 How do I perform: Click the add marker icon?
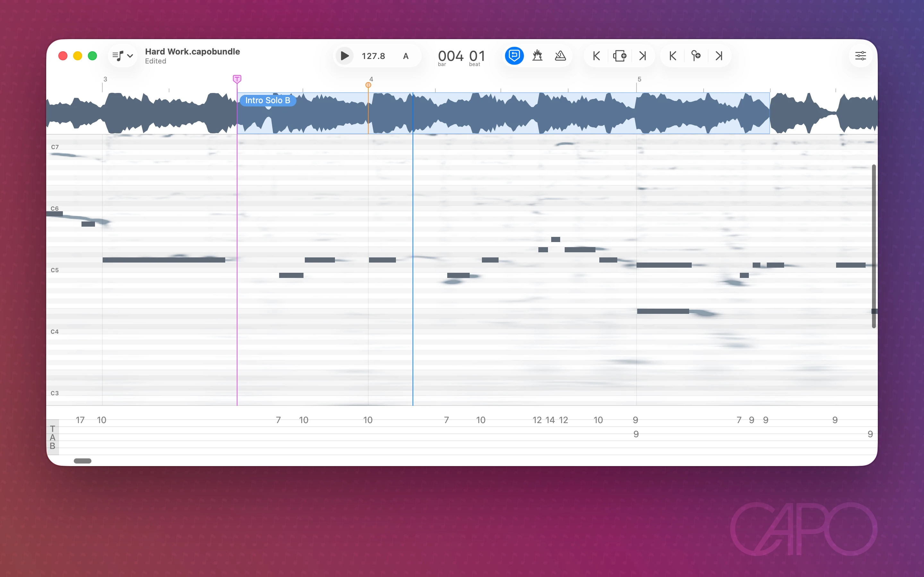(x=696, y=56)
